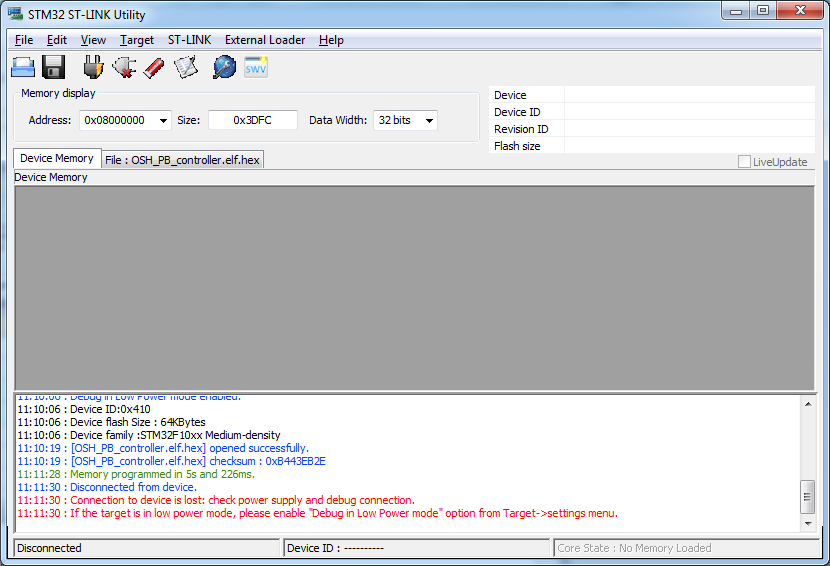
Task: Click the Size input field
Action: click(252, 120)
